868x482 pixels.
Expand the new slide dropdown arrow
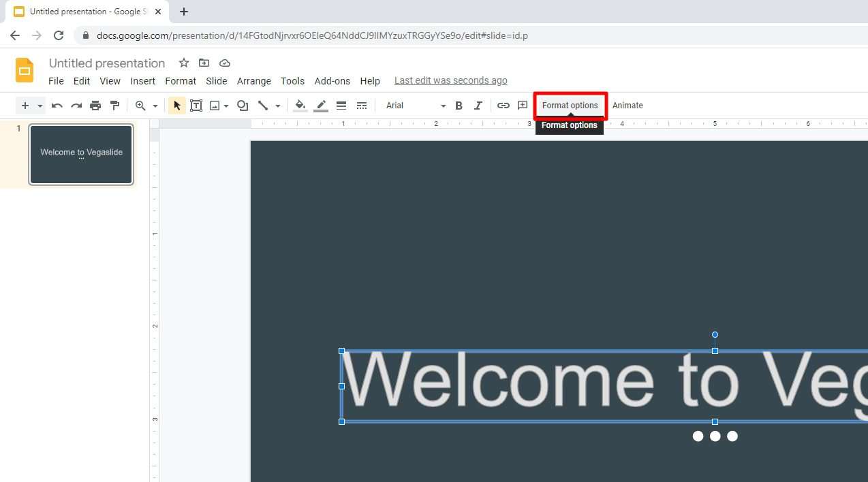[x=40, y=106]
